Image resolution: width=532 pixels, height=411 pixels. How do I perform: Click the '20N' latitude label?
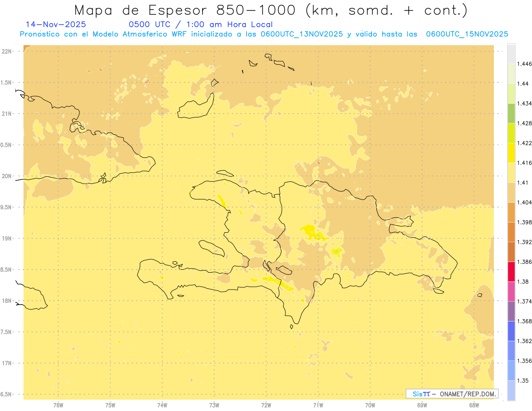6,176
